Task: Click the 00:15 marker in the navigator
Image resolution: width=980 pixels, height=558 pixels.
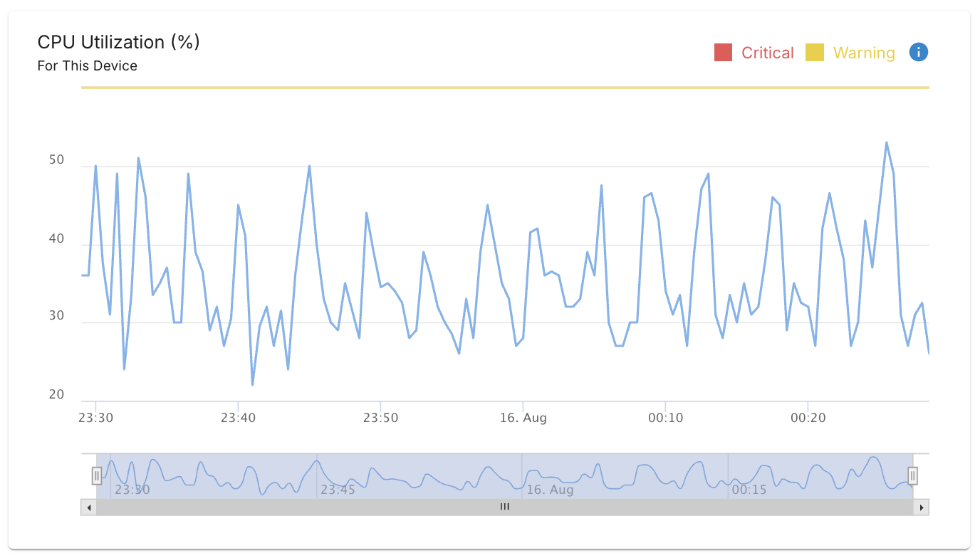Action: click(x=749, y=490)
